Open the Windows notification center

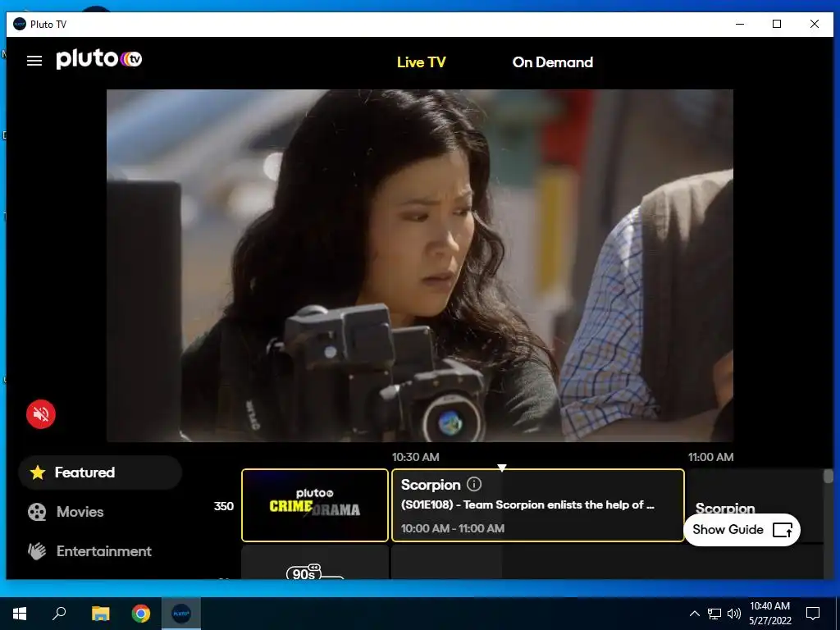point(813,614)
